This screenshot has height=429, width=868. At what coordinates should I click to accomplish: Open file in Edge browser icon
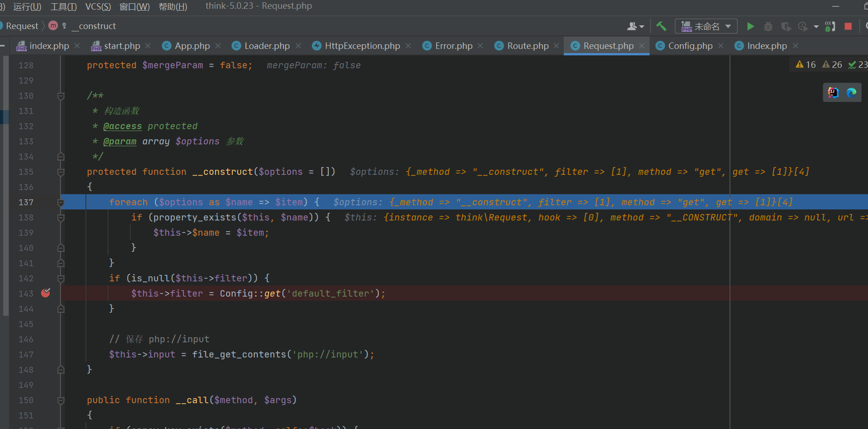[x=851, y=93]
